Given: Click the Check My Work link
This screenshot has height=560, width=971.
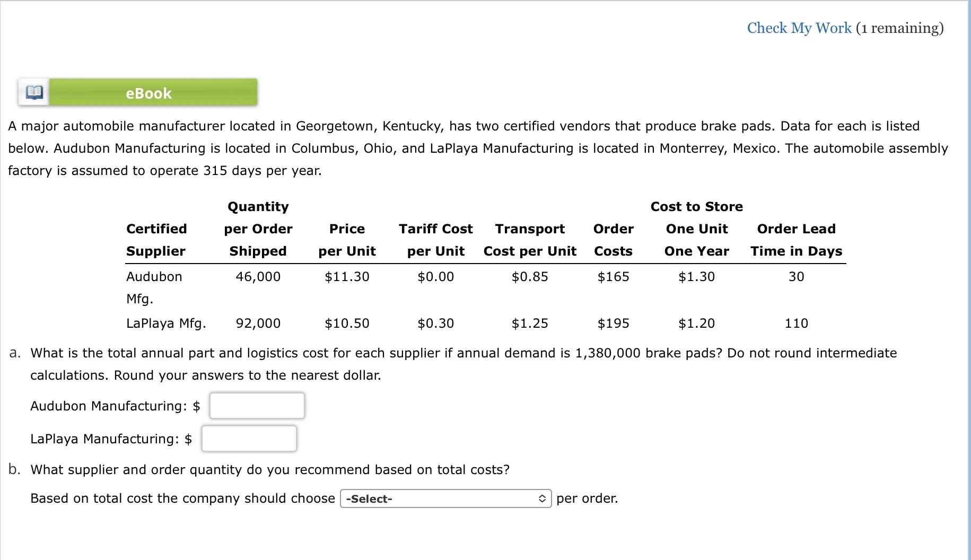Looking at the screenshot, I should (x=799, y=28).
